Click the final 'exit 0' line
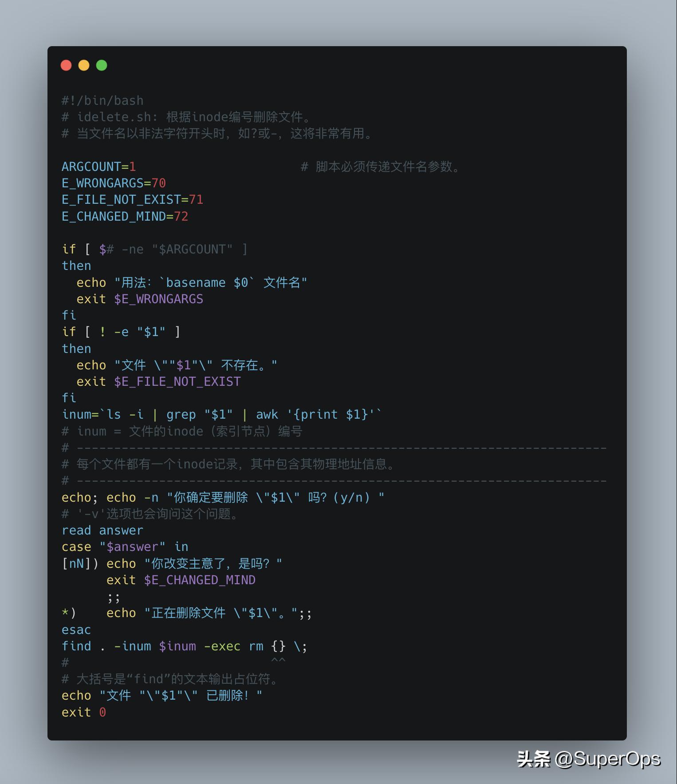 84,713
